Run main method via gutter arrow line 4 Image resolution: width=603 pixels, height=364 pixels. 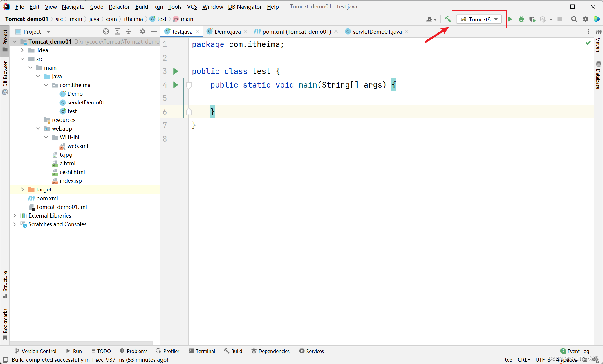click(176, 85)
